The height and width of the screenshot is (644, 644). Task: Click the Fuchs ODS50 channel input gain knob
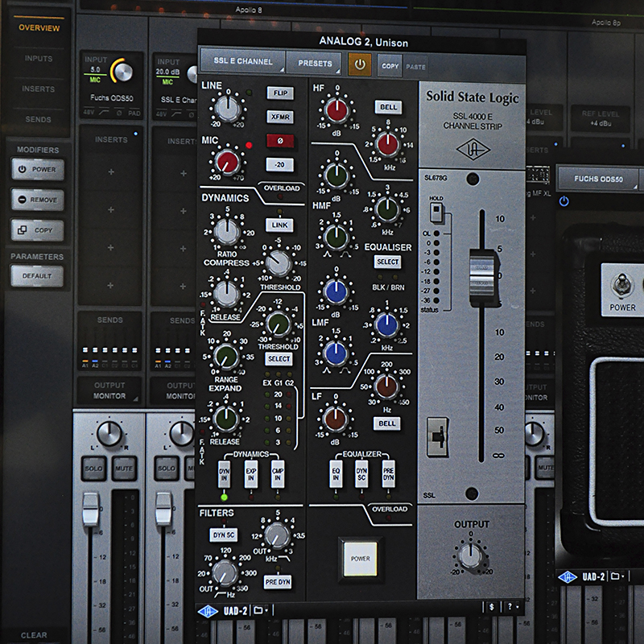pyautogui.click(x=124, y=72)
